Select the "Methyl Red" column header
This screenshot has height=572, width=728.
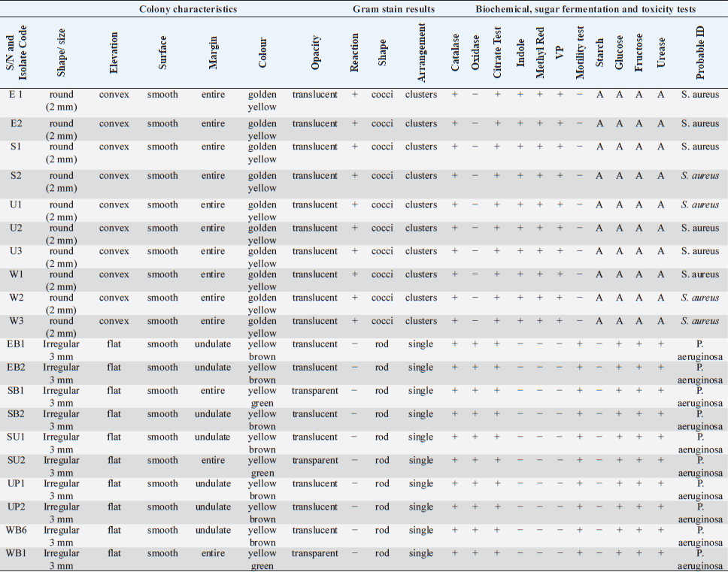(x=539, y=53)
